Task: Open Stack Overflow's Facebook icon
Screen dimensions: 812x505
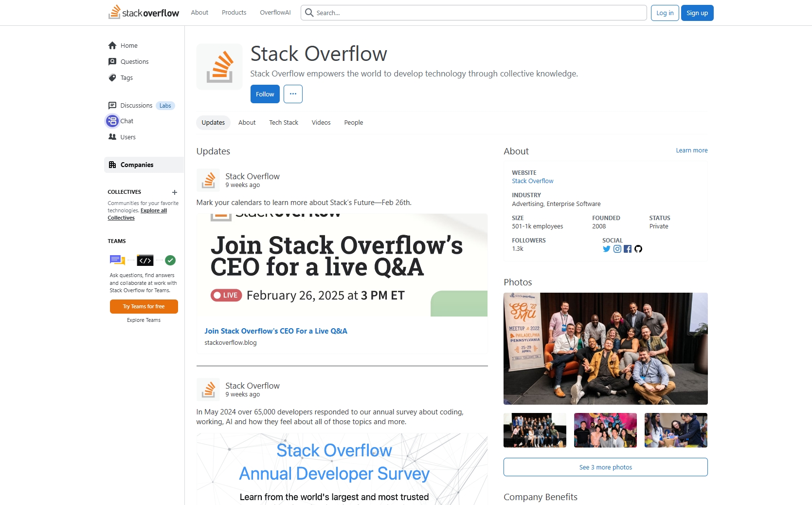Action: point(628,249)
